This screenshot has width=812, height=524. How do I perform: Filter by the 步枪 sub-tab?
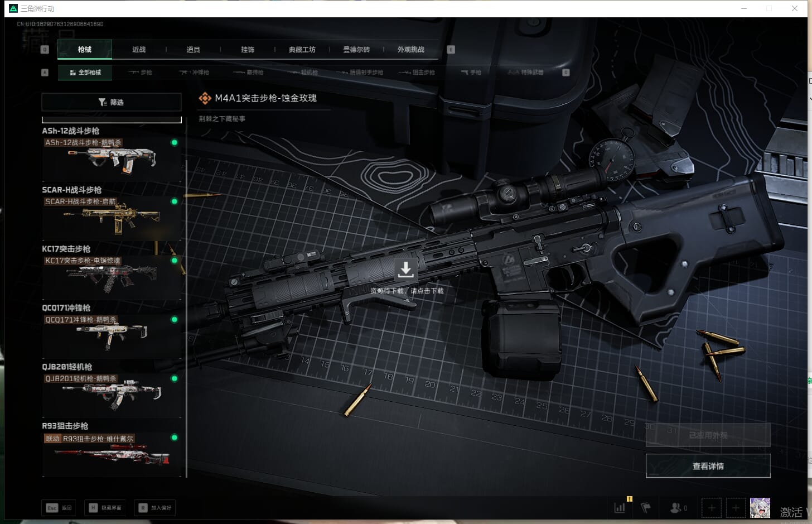[140, 73]
